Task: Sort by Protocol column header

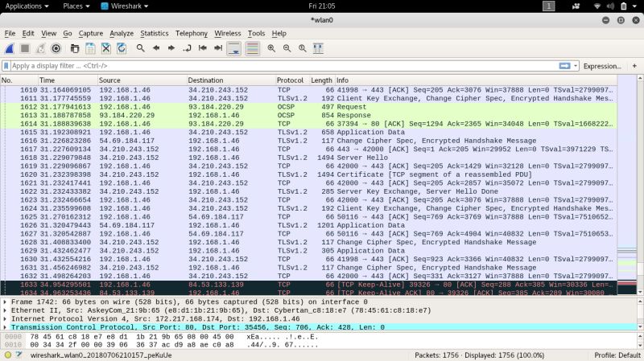Action: tap(292, 80)
